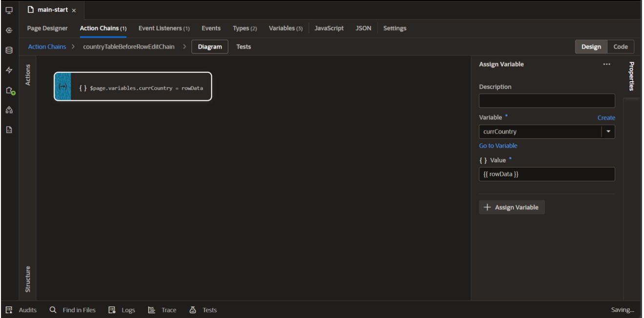Expand the Structure panel

(x=28, y=279)
